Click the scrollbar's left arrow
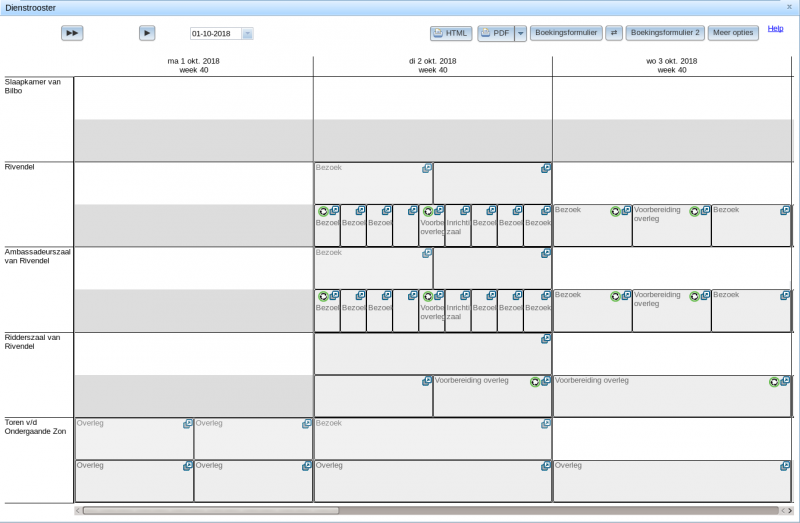Viewport: 800px width, 523px height. 78,510
